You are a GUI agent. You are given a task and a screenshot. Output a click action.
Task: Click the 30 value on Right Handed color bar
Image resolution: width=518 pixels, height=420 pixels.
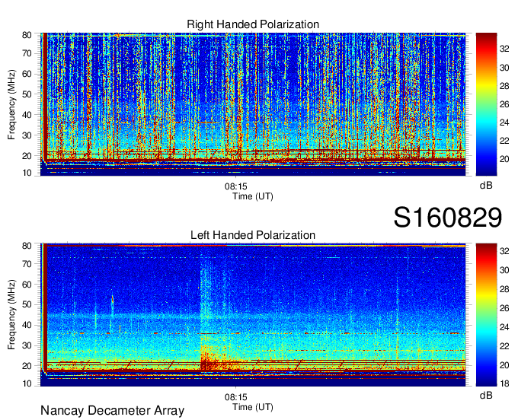(x=504, y=68)
